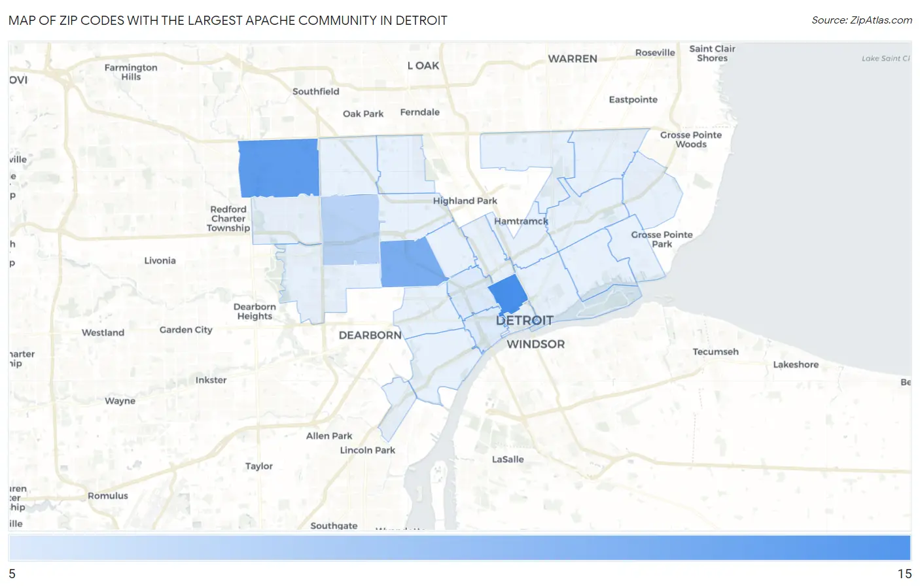Click the color gradient legend bar
Screen dimensions: 920x588
tap(459, 547)
